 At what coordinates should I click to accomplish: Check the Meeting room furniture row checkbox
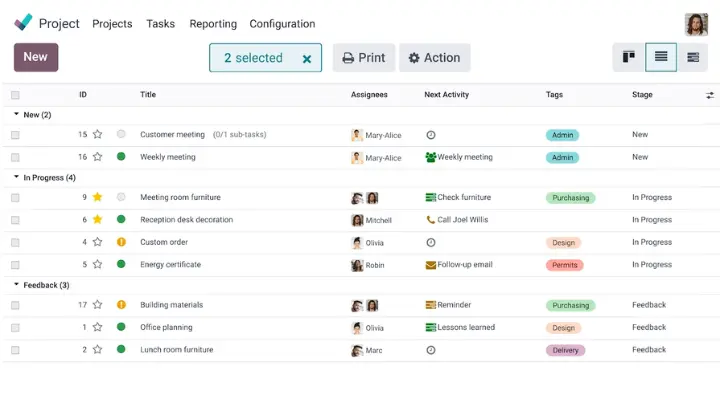(x=15, y=198)
